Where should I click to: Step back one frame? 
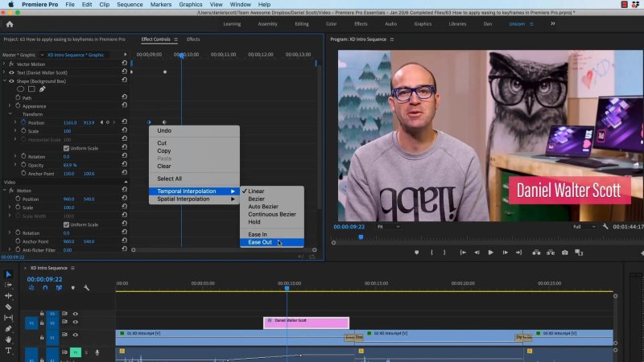(477, 253)
